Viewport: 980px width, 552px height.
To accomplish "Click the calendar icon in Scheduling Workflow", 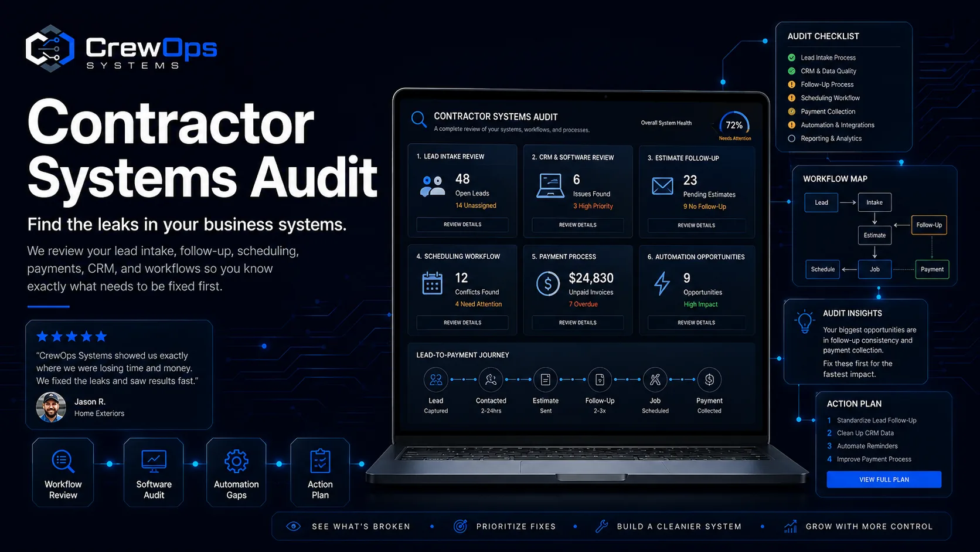I will pos(433,283).
